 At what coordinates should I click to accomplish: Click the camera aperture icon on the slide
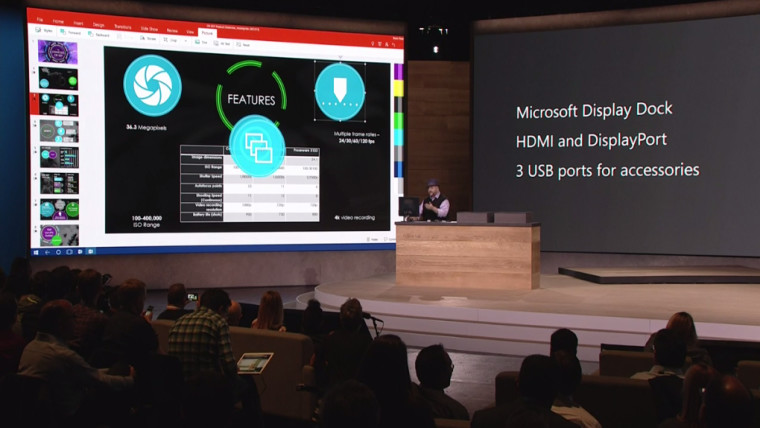(152, 85)
